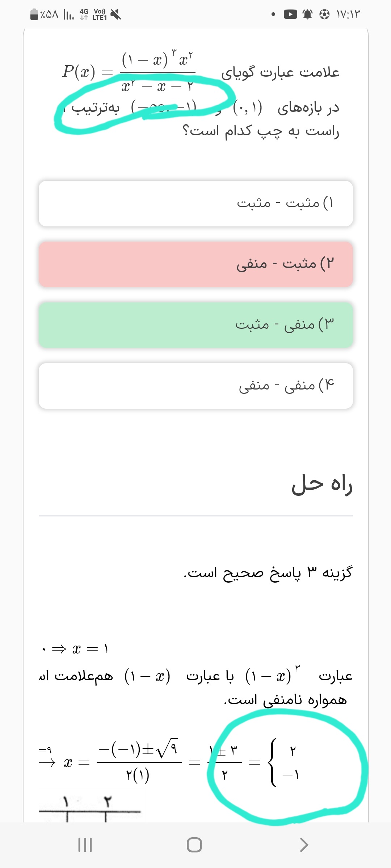
Task: Select answer option ۱ مثبت - مثبت
Action: 195,204
